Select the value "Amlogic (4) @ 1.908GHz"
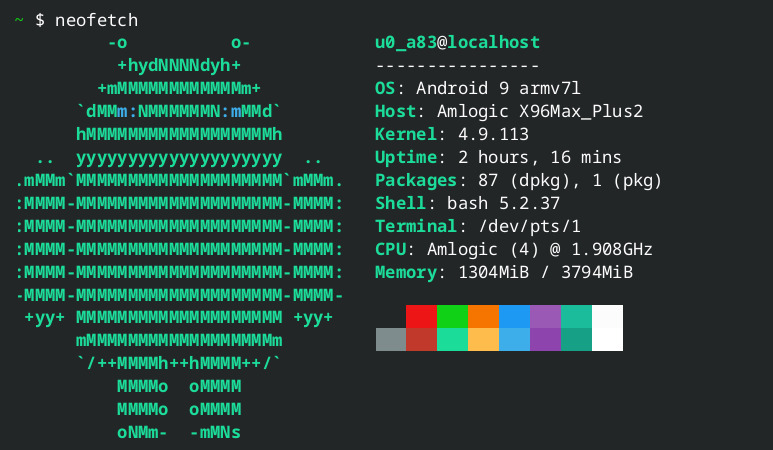Screen dimensions: 773x450 [540, 249]
